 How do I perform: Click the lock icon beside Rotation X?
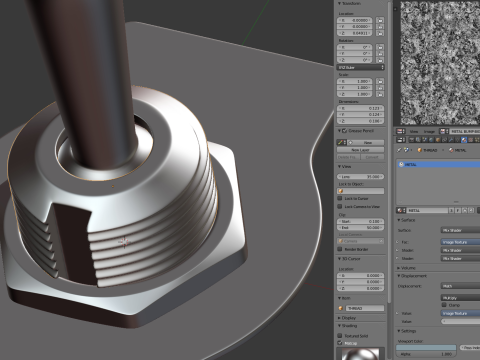pyautogui.click(x=380, y=47)
